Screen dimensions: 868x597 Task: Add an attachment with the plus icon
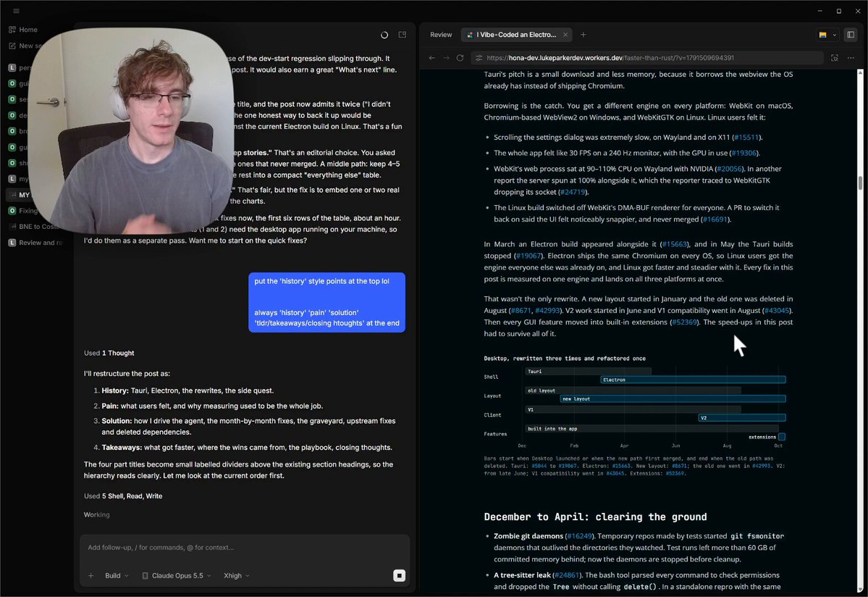90,576
